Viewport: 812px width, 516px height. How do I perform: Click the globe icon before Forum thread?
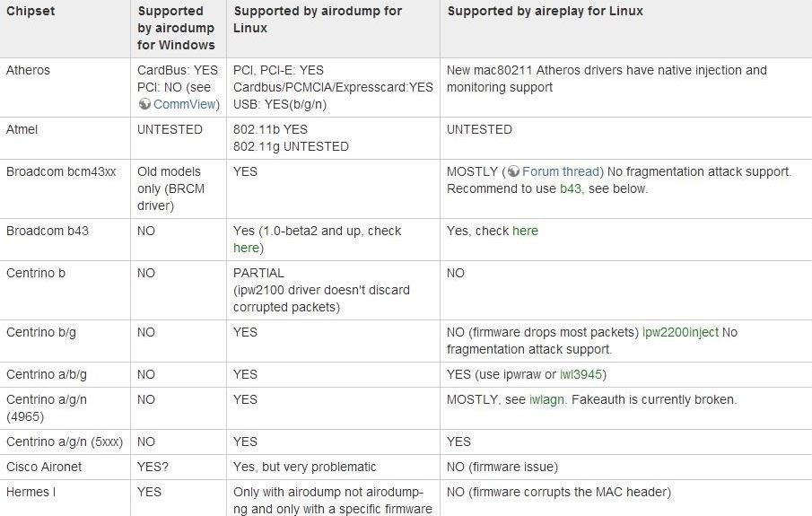pos(512,171)
